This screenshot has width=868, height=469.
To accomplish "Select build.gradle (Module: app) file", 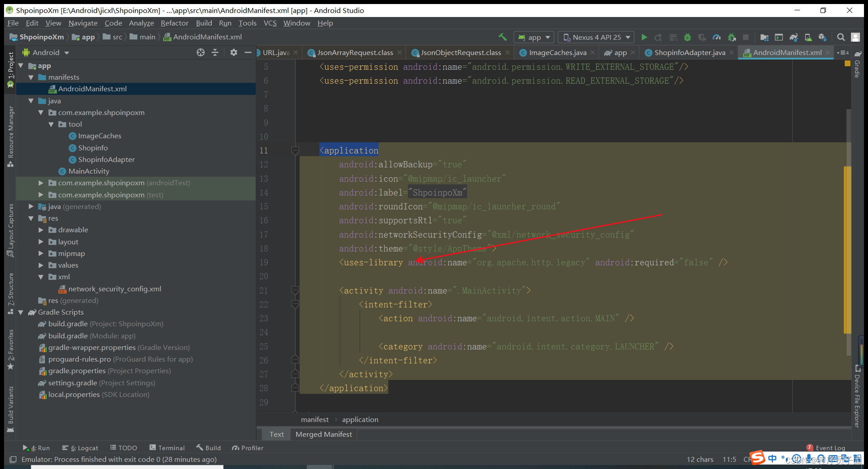I will coord(91,336).
